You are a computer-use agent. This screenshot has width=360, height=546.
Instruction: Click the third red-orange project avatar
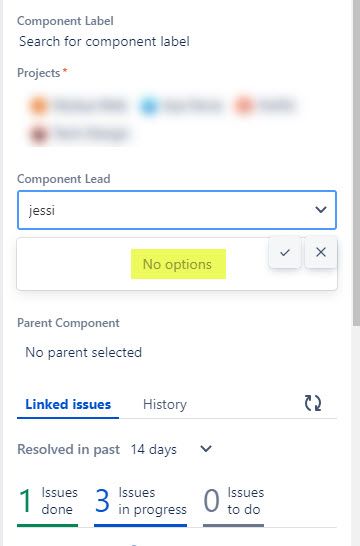pos(244,105)
